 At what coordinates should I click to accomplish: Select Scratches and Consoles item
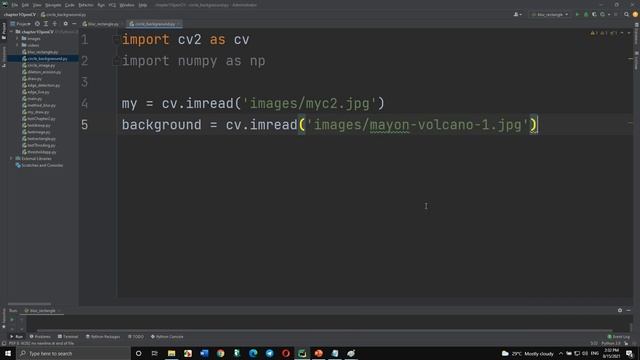pos(39,165)
